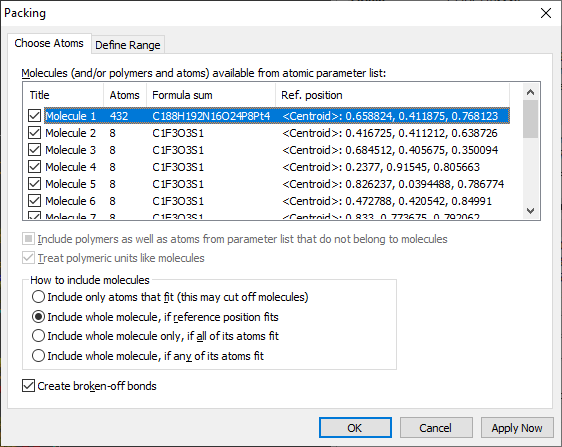This screenshot has height=447, width=562.
Task: Toggle the Molecule 3 checkbox
Action: tap(34, 150)
